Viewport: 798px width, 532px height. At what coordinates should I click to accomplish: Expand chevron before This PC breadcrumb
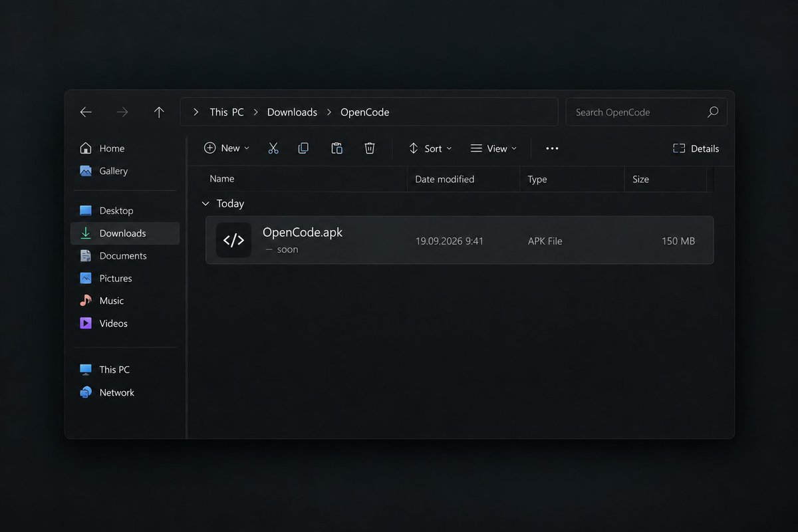pos(196,112)
